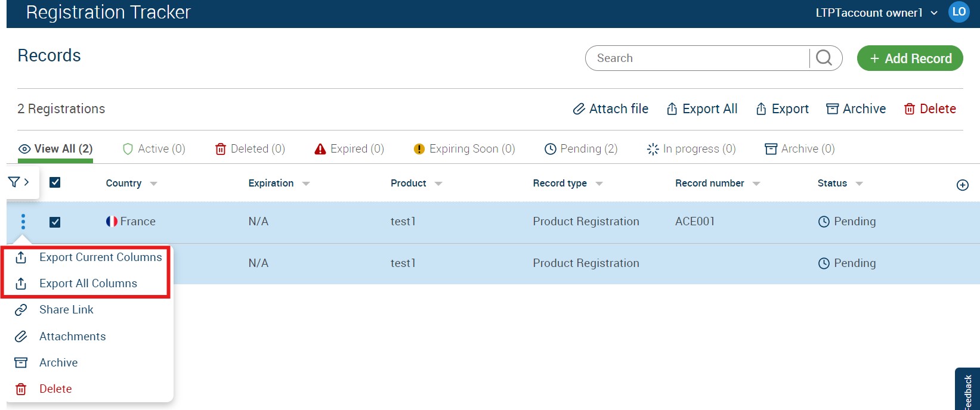Click the toolbar Export button

782,109
